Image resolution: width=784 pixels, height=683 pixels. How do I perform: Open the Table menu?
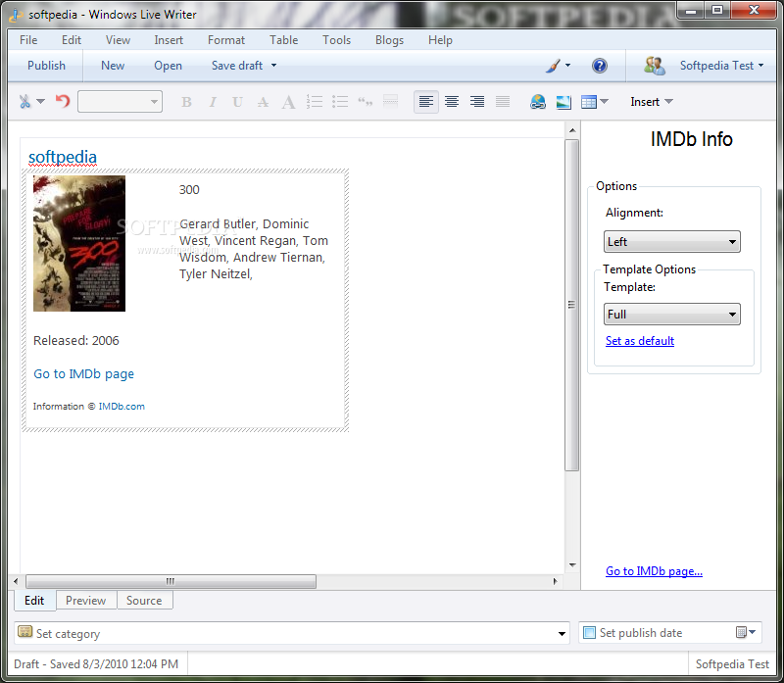pos(283,40)
